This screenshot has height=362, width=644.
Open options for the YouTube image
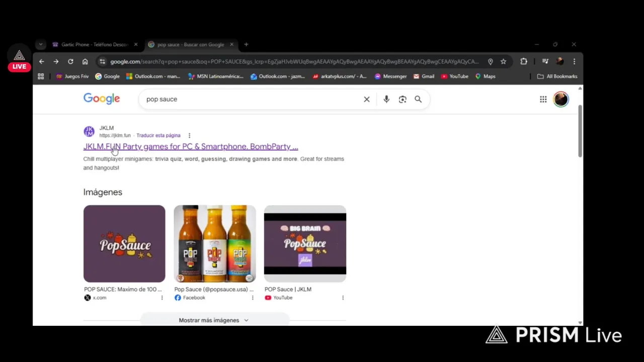(343, 298)
